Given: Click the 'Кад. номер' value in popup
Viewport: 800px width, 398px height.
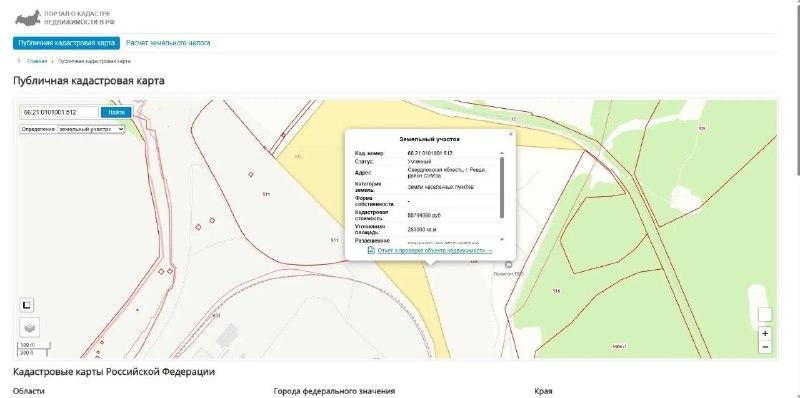Looking at the screenshot, I should 430,153.
